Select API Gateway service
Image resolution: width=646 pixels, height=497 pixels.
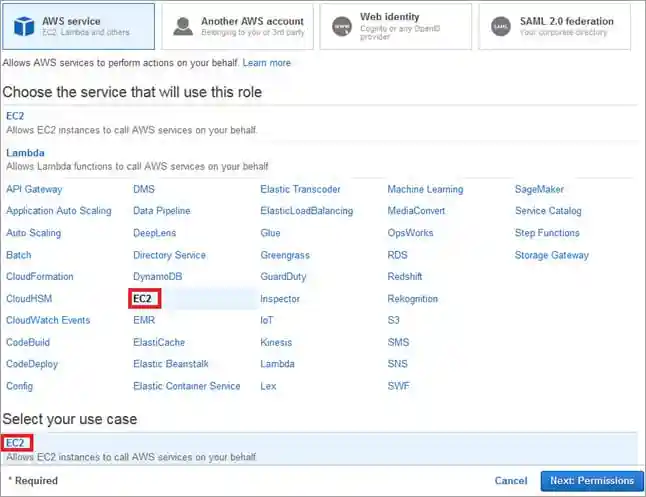pos(34,189)
